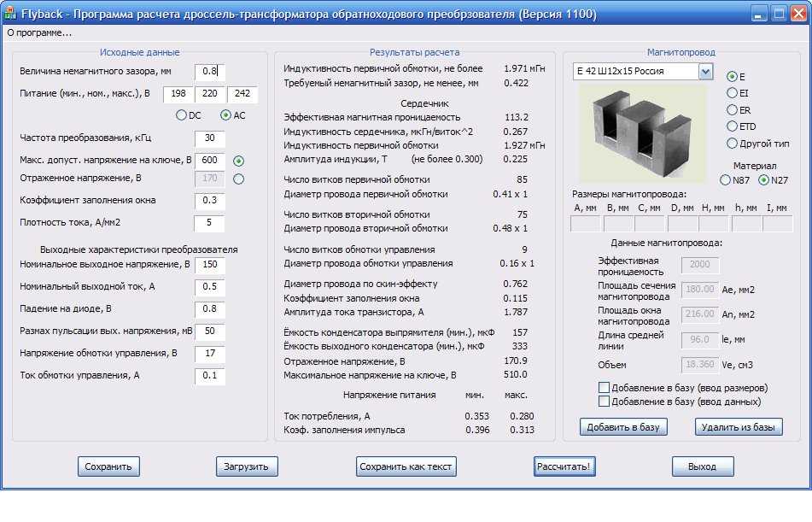This screenshot has height=522, width=812.
Task: Click dimension field under 'H, мм'
Action: (714, 224)
